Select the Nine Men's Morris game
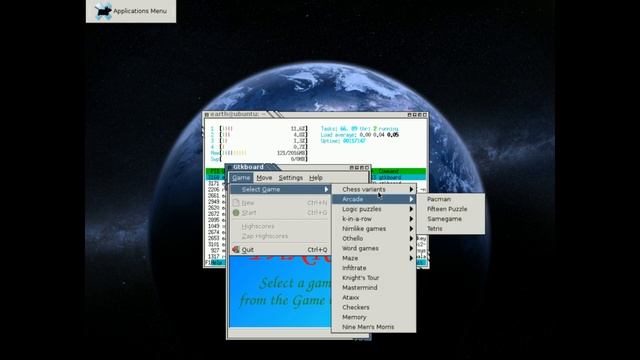 pyautogui.click(x=374, y=327)
